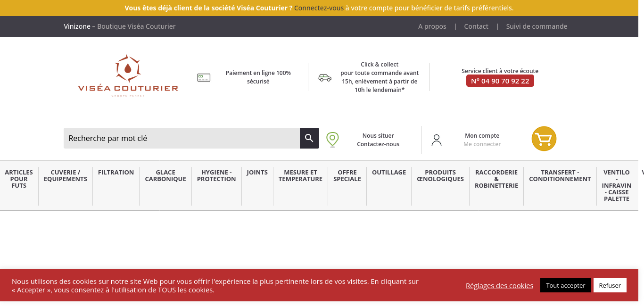Click Me connecter under Mon compte
Image resolution: width=644 pixels, height=307 pixels.
tap(482, 144)
